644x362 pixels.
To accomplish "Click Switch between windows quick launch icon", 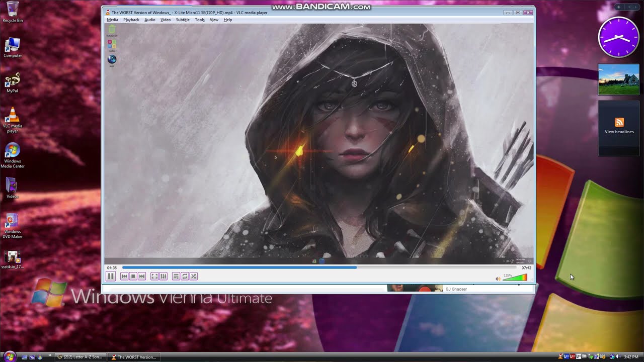I will (32, 357).
